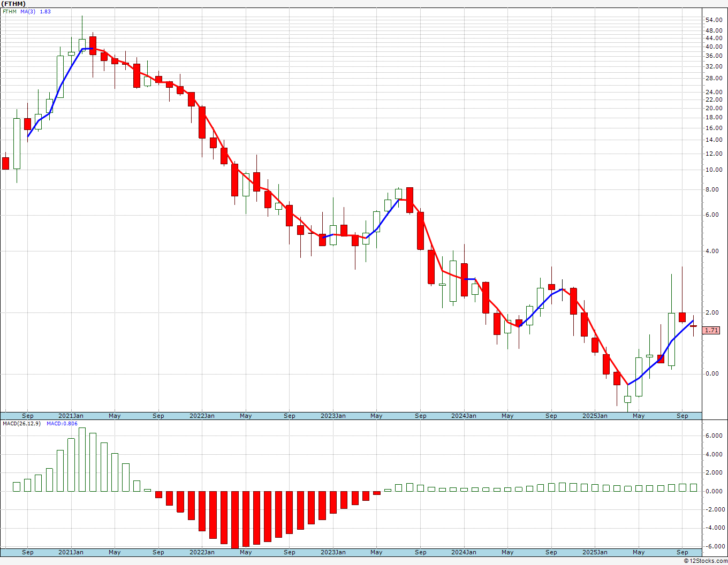Click the 10.00 price axis label

point(714,170)
